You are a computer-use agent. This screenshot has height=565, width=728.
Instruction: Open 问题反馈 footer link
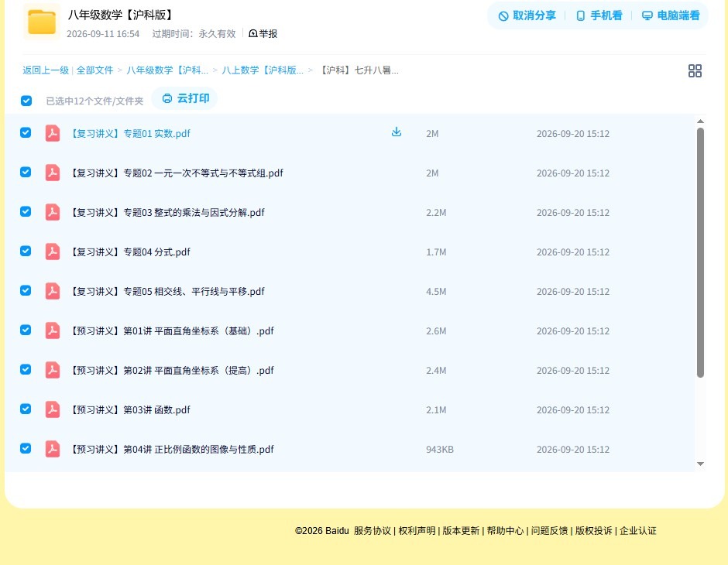click(x=549, y=531)
